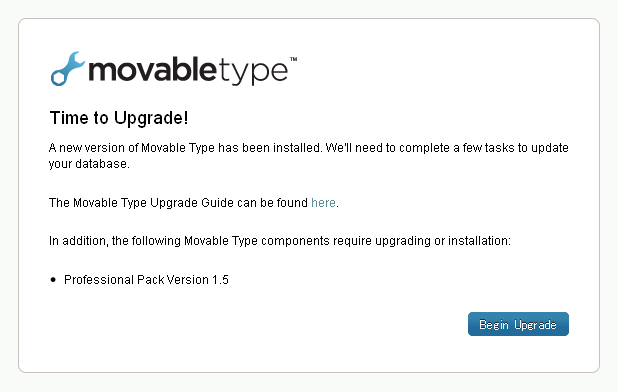
Task: Open the Upgrade Guide "here" link
Action: point(323,203)
